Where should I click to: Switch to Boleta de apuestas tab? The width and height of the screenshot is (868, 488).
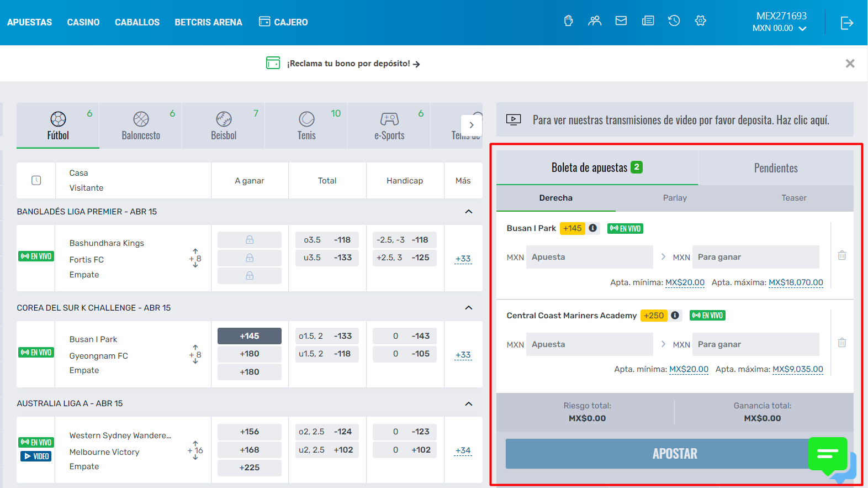[597, 167]
